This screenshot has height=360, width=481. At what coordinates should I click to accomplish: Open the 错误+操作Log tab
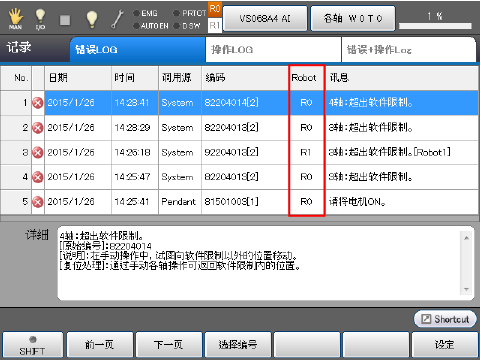[x=409, y=50]
